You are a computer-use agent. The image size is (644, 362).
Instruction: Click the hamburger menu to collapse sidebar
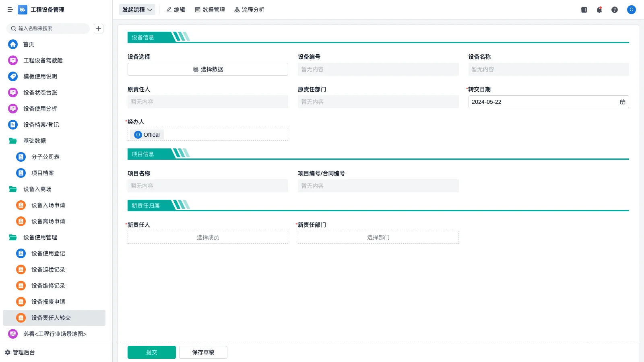pyautogui.click(x=10, y=10)
